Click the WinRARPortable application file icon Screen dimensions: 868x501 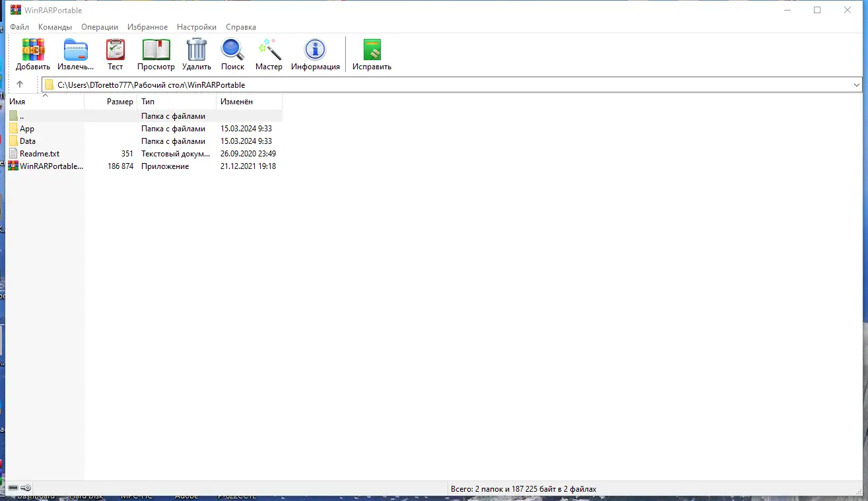13,166
